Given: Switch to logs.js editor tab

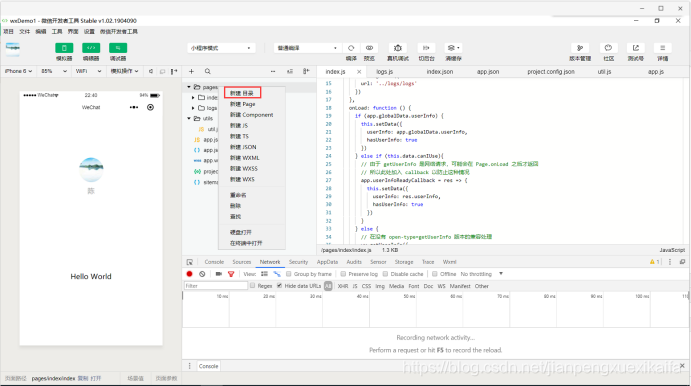Looking at the screenshot, I should pos(384,71).
